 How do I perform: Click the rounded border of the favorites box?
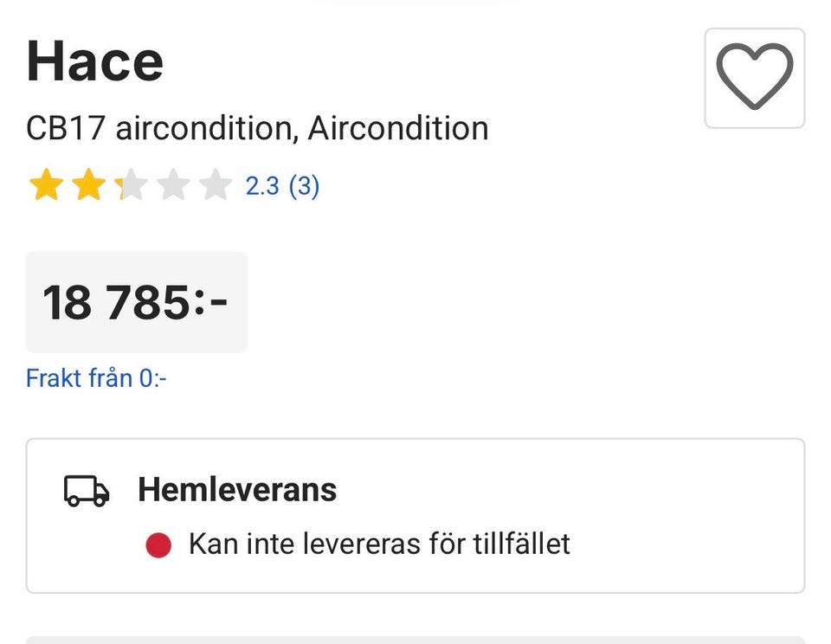[707, 78]
